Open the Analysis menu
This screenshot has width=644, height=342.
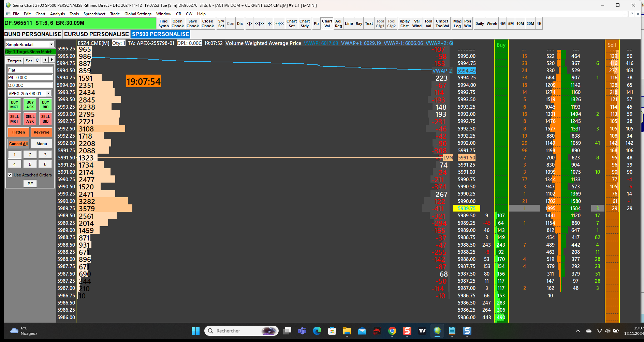pyautogui.click(x=57, y=14)
